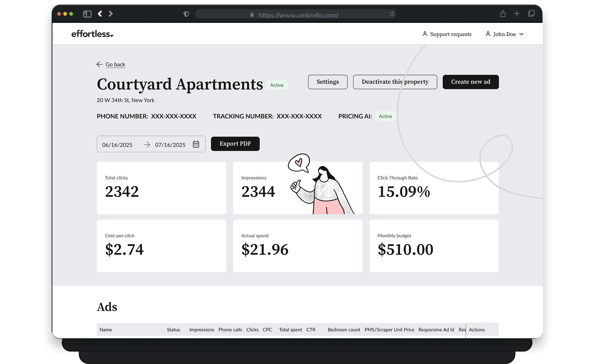Click the Cost-per-click value $2.74
This screenshot has height=364, width=595.
[x=125, y=250]
